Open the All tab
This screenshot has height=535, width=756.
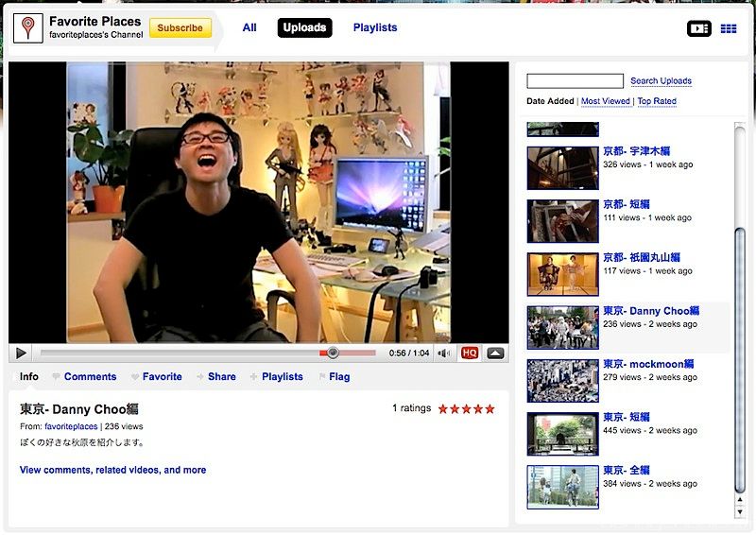(249, 27)
